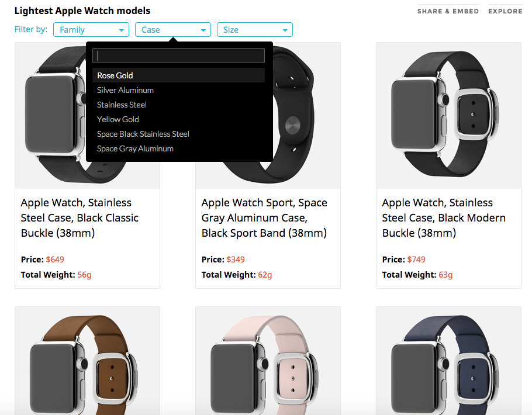Open the pink Modern Buckle watch image

click(268, 361)
